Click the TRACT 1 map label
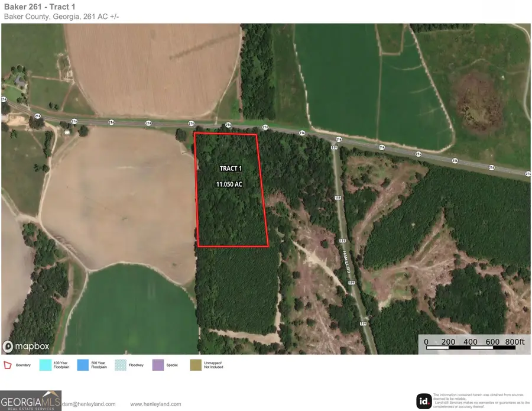 (x=231, y=169)
